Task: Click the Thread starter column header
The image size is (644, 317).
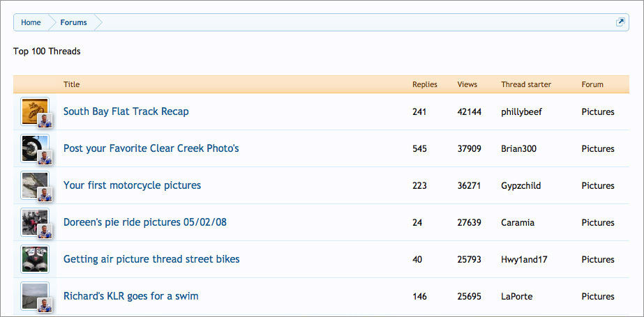Action: coord(525,84)
